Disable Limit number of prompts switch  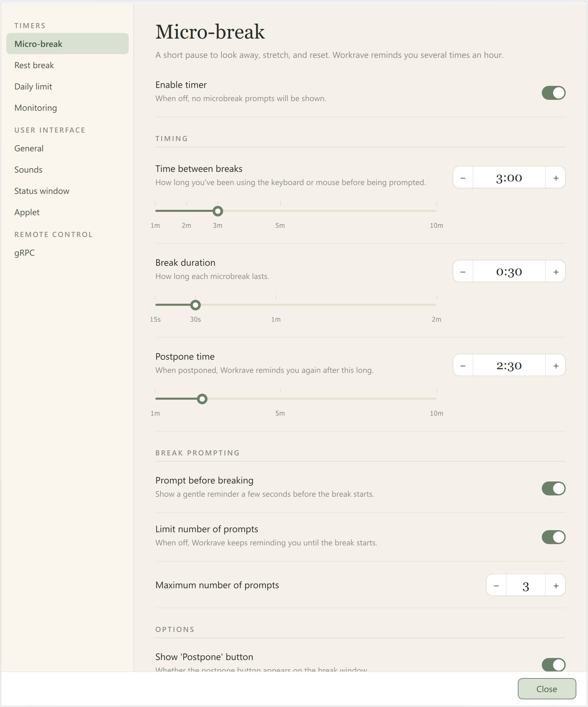[553, 537]
